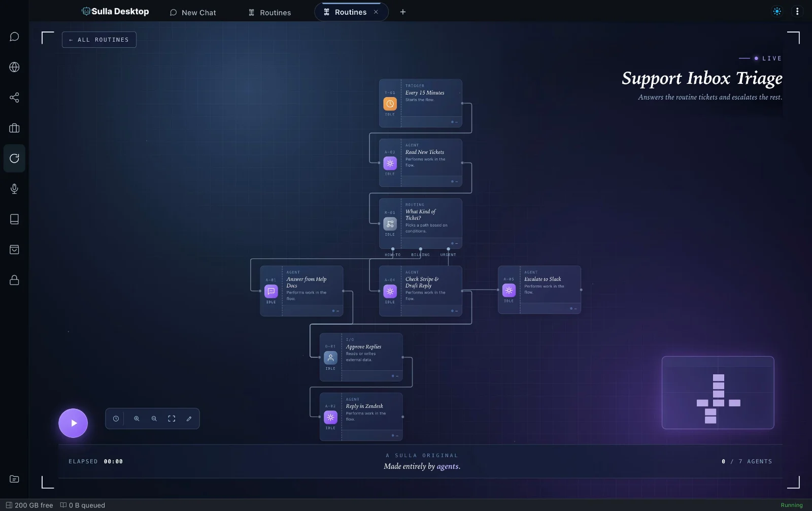Viewport: 812px width, 511px height.
Task: Click the orange clock icon on the trigger node
Action: coord(390,104)
